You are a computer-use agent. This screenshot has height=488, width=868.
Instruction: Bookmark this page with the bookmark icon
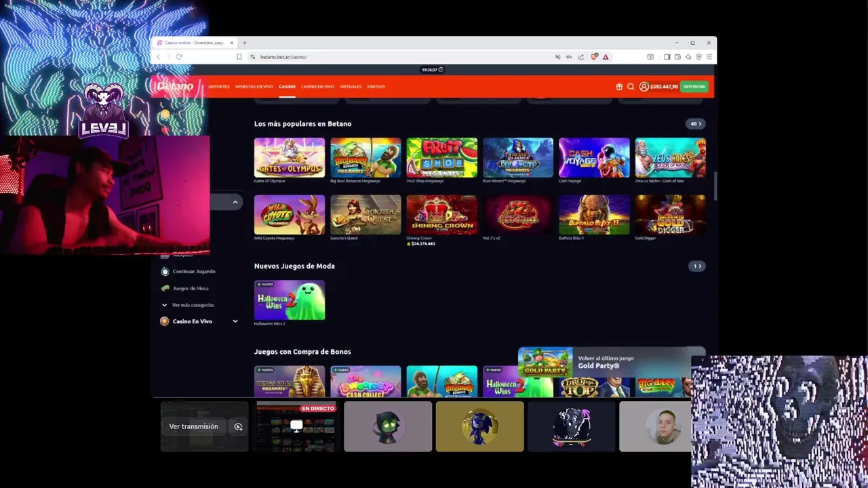(x=239, y=57)
